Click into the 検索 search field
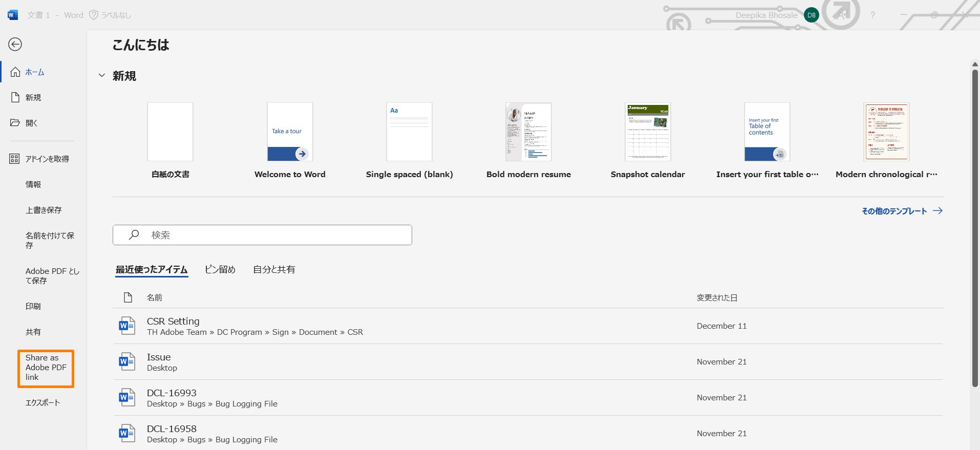This screenshot has width=980, height=450. 262,235
